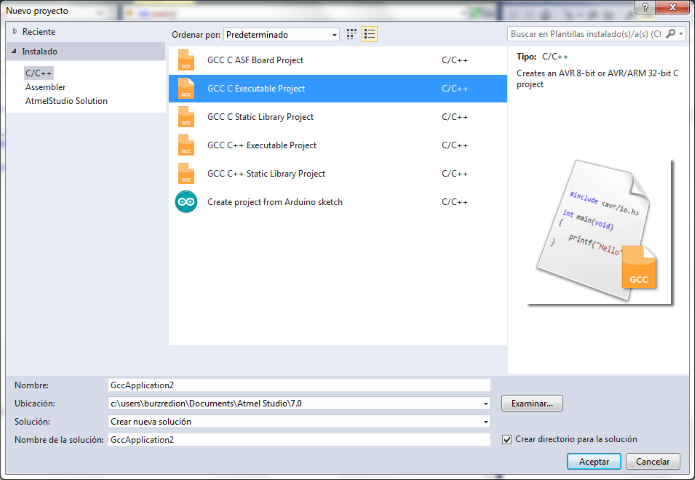Select Create project from Arduino sketch text

(275, 202)
